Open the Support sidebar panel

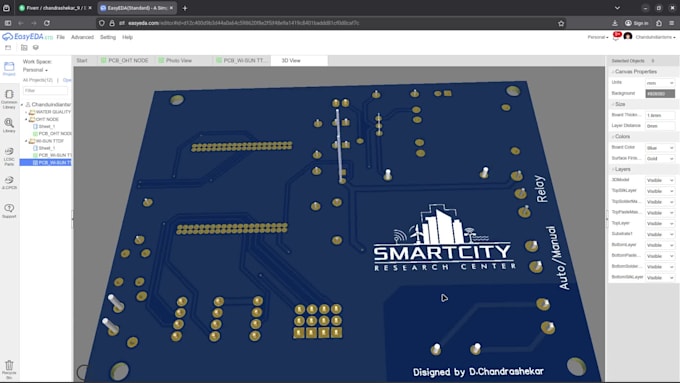click(9, 211)
